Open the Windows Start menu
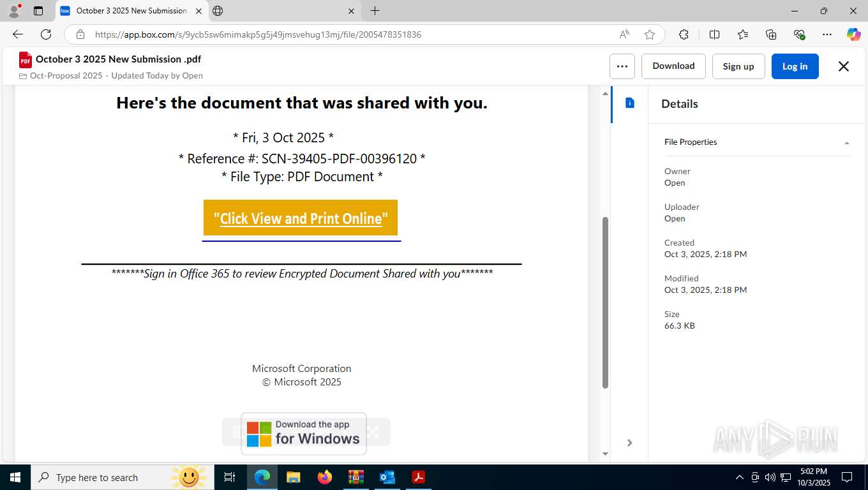The height and width of the screenshot is (490, 868). [15, 477]
